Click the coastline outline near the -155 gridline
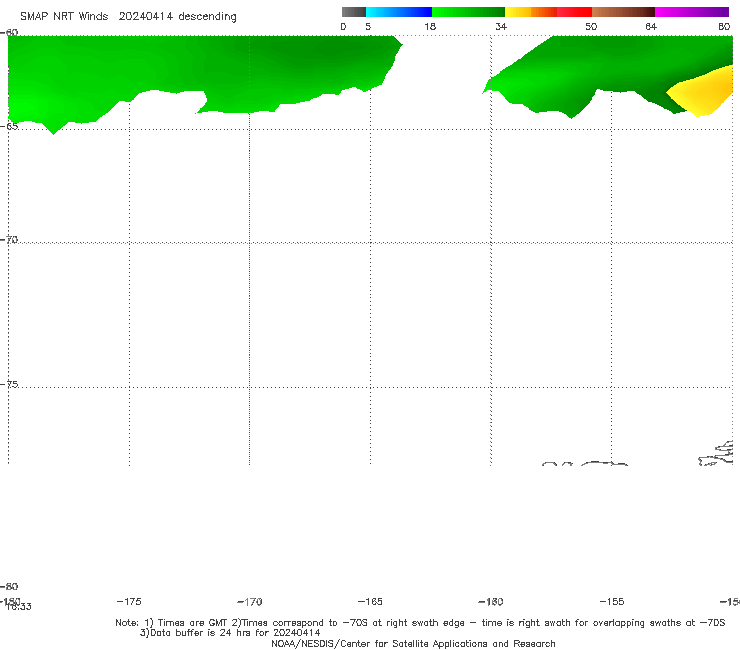Screen dimensions: 740x650 [604, 464]
